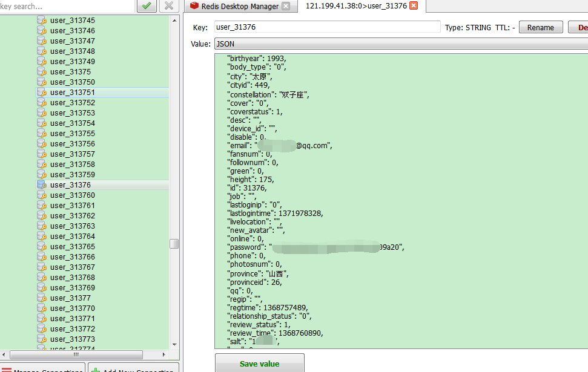588x372 pixels.
Task: Click inside the JSON value editor
Action: tap(401, 201)
